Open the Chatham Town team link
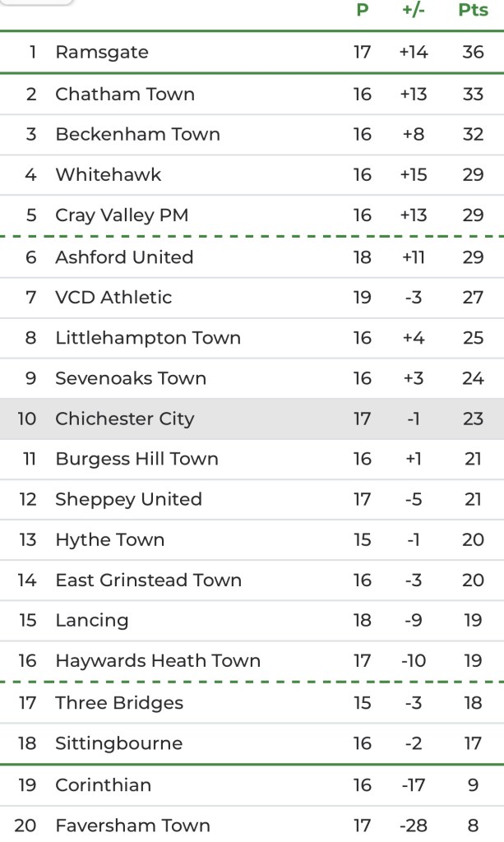Screen dimensions: 504x842 (x=125, y=94)
